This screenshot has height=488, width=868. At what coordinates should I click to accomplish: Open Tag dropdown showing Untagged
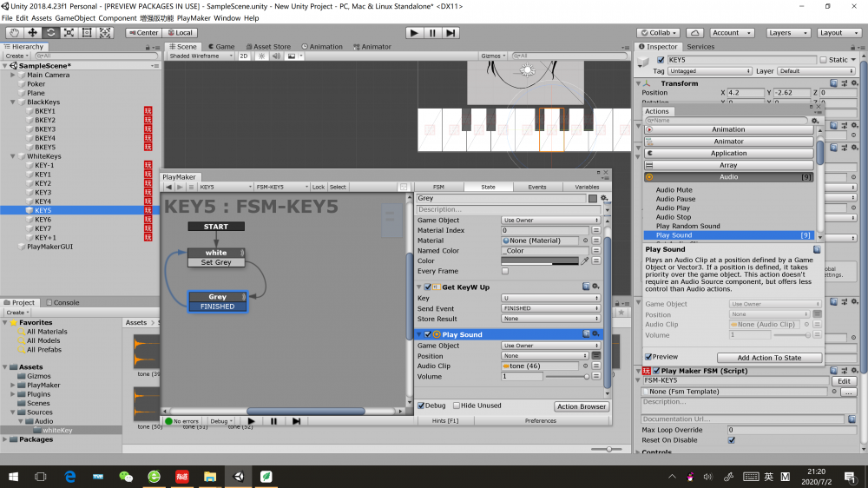pos(710,71)
